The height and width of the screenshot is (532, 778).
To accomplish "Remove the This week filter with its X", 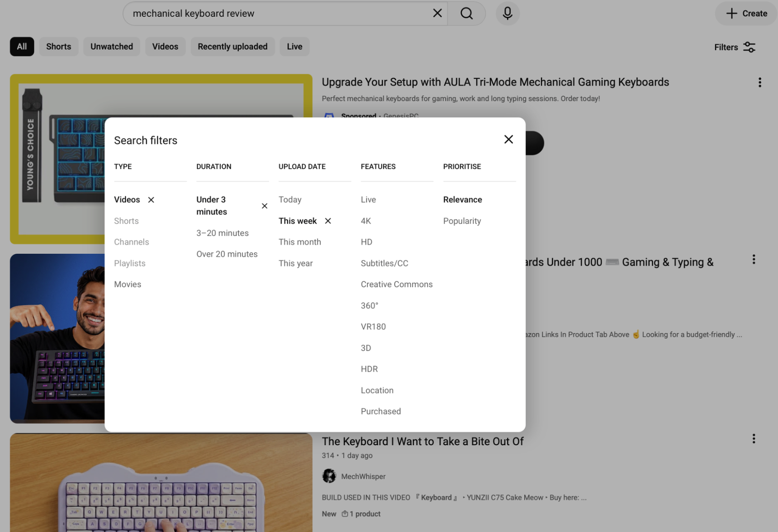I will 328,221.
